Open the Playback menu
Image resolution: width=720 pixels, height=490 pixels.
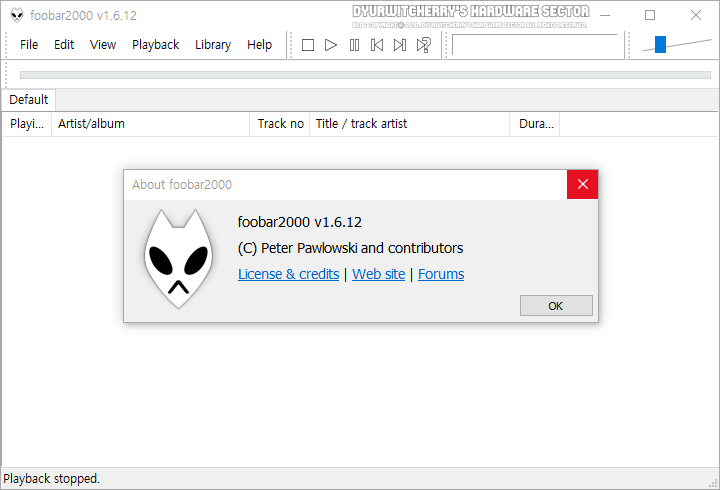(x=156, y=45)
